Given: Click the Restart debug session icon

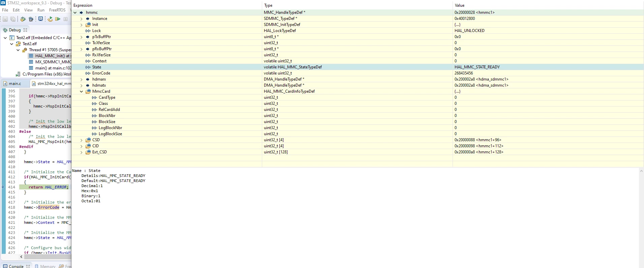Looking at the screenshot, I should point(50,19).
